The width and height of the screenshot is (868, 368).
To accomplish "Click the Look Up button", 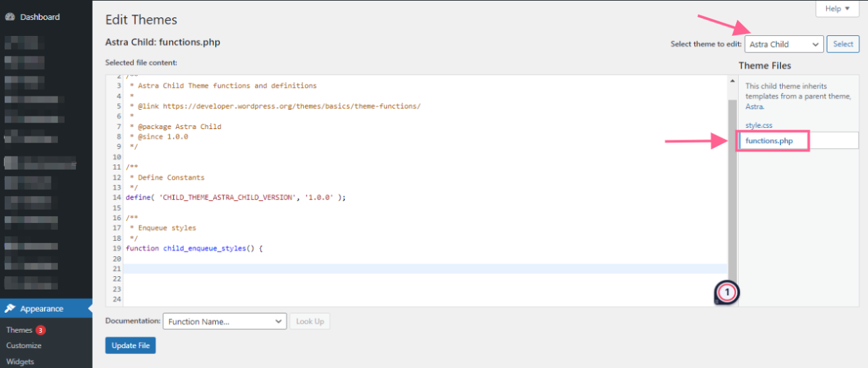I will point(310,321).
